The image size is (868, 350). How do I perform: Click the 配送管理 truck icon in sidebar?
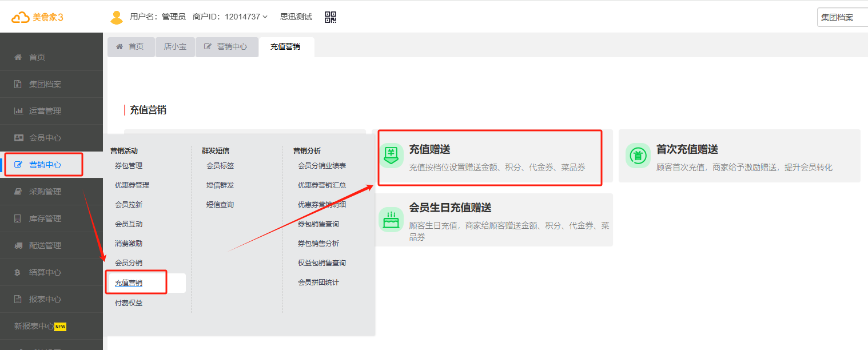(x=18, y=245)
